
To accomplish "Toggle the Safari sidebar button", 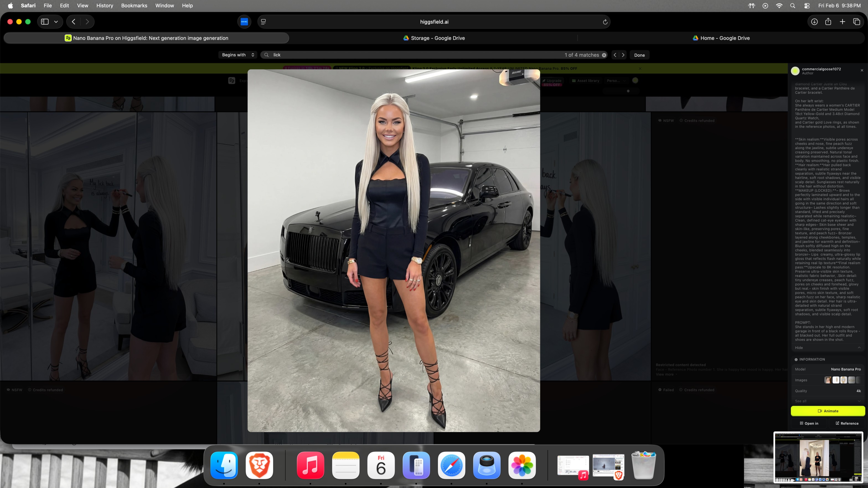I will (x=45, y=22).
